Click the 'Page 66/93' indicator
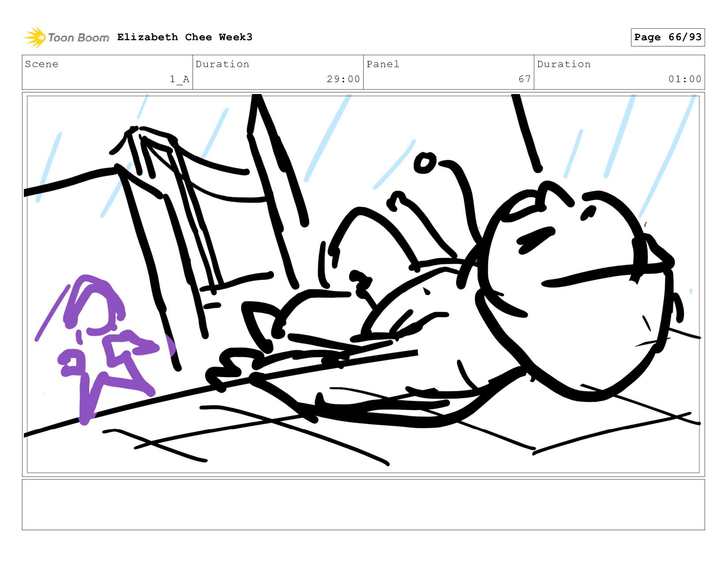Screen dimensions: 728x563 pyautogui.click(x=668, y=37)
